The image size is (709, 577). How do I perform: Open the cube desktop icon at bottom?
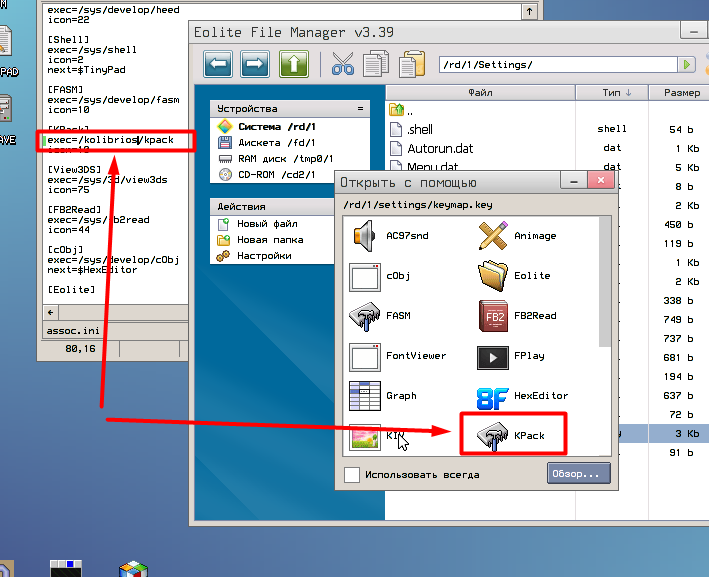pos(133,569)
